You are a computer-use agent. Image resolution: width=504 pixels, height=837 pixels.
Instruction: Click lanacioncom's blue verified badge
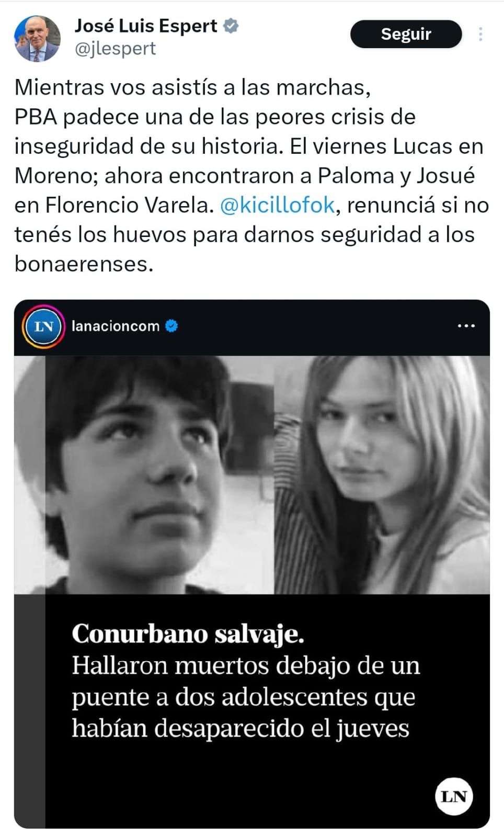point(171,326)
